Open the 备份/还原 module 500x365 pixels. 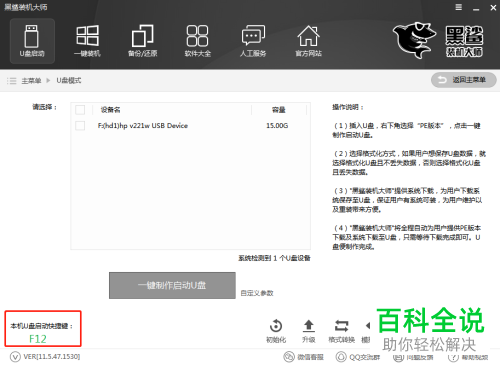click(143, 41)
